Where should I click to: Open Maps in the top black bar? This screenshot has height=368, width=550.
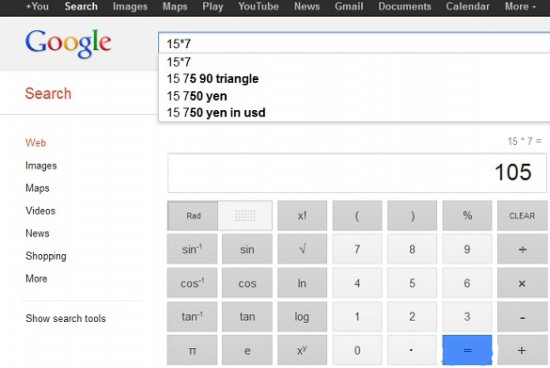click(175, 6)
